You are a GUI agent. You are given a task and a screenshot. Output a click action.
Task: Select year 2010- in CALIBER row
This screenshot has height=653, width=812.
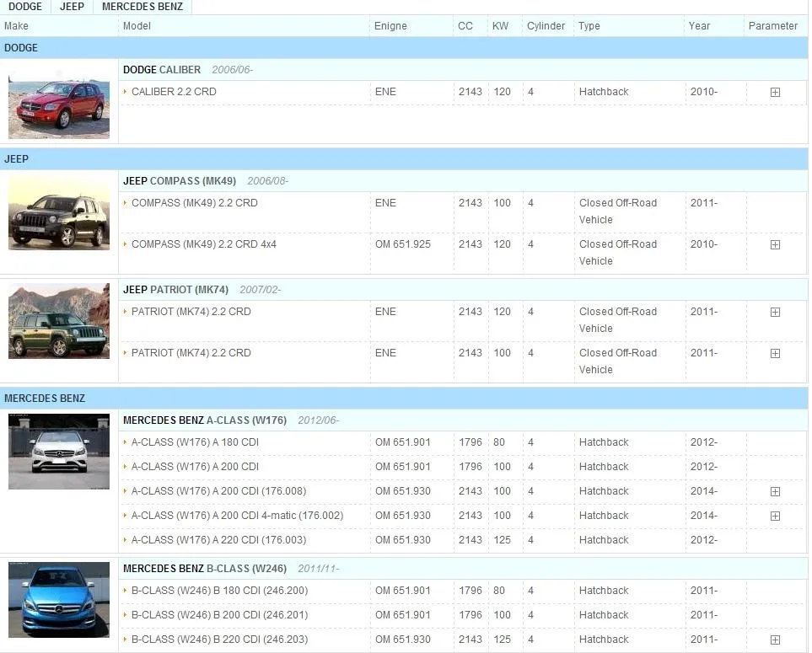[x=704, y=92]
